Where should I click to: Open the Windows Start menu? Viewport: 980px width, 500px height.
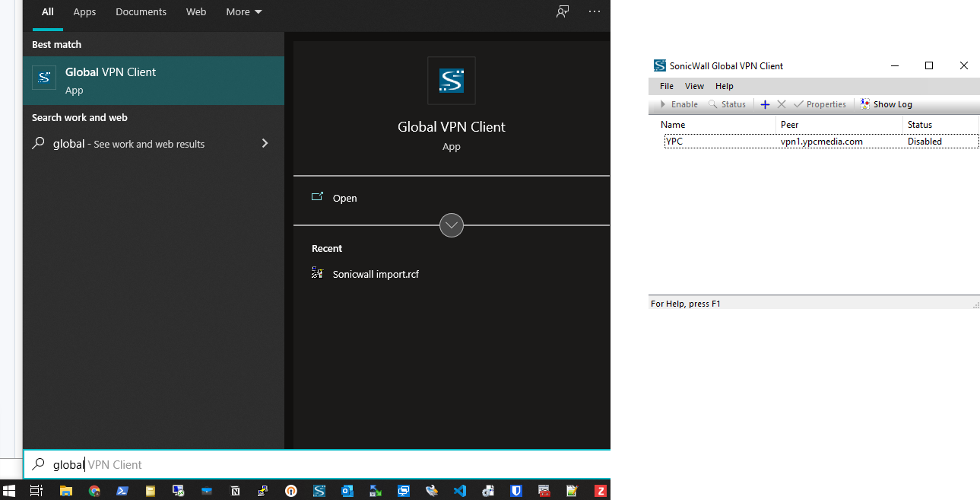click(10, 491)
